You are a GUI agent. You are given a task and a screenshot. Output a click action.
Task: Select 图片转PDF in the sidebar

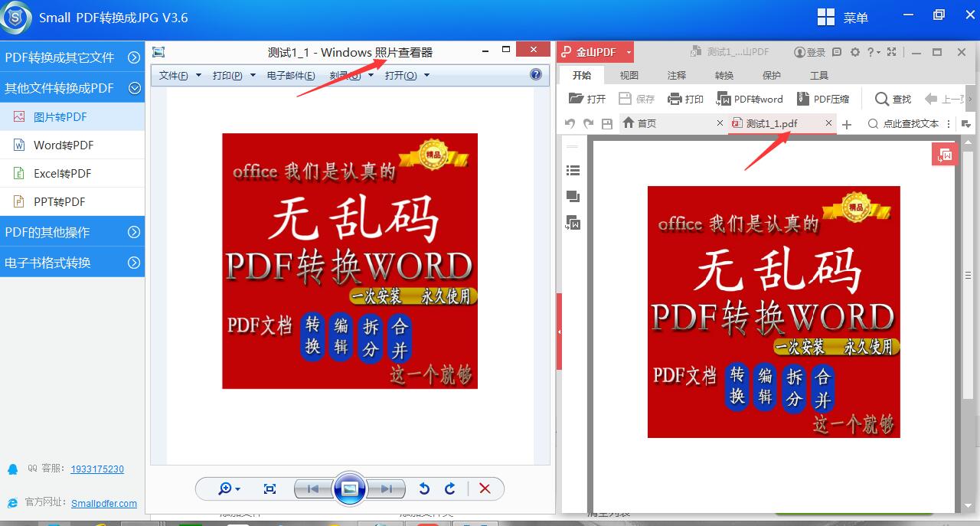(x=72, y=117)
